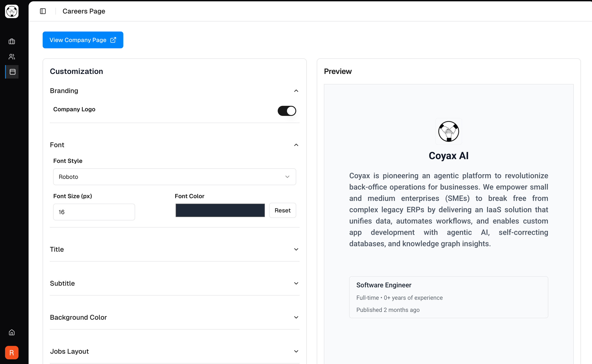Open the jobs briefcase icon in sidebar
592x364 pixels.
click(12, 41)
